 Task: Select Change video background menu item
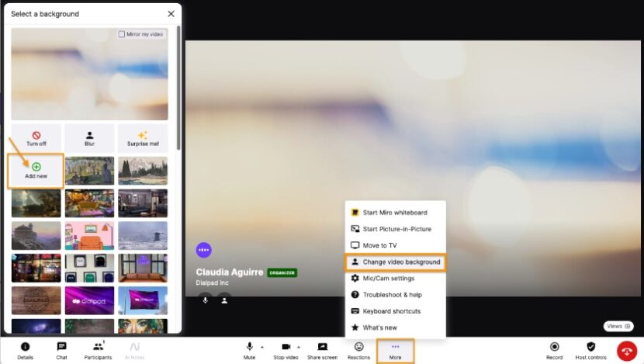point(395,262)
